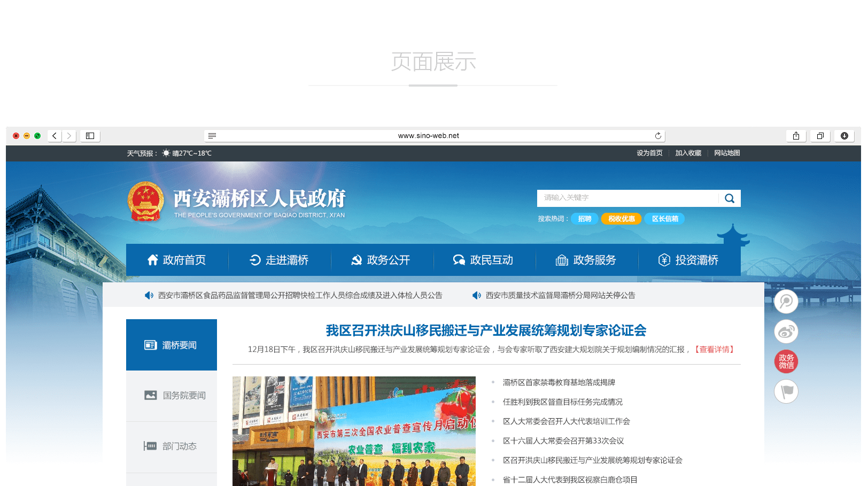Click the national emblem logo
The height and width of the screenshot is (486, 868).
pos(145,202)
